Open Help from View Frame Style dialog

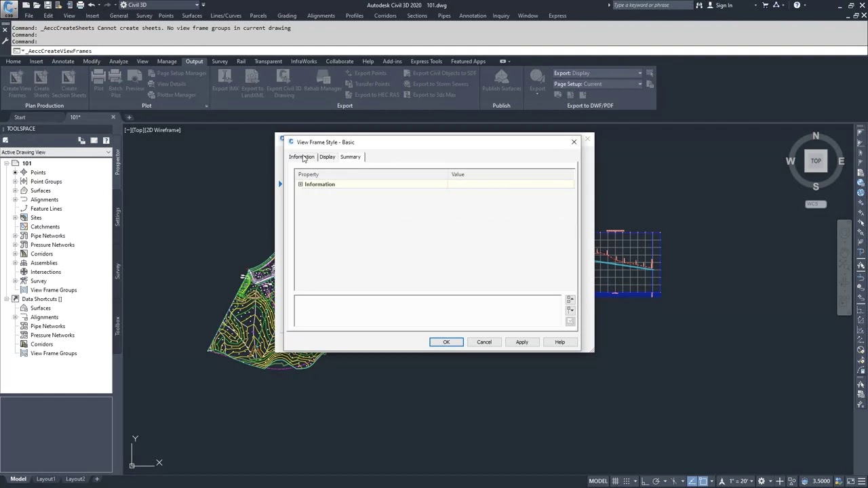(559, 342)
